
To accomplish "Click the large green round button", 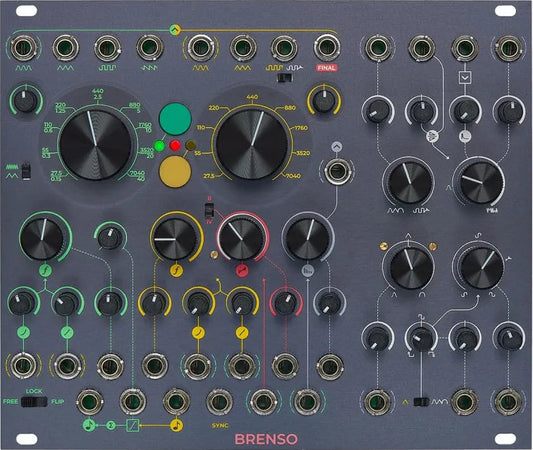I will pyautogui.click(x=175, y=119).
